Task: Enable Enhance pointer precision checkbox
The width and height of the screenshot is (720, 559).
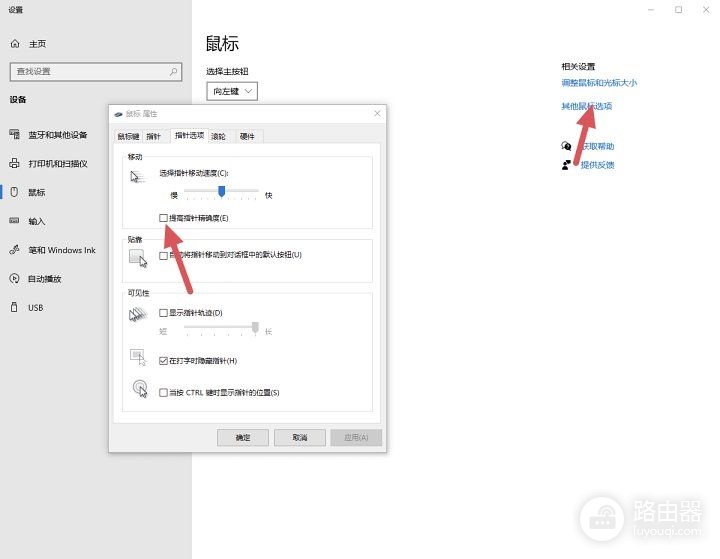Action: coord(163,218)
